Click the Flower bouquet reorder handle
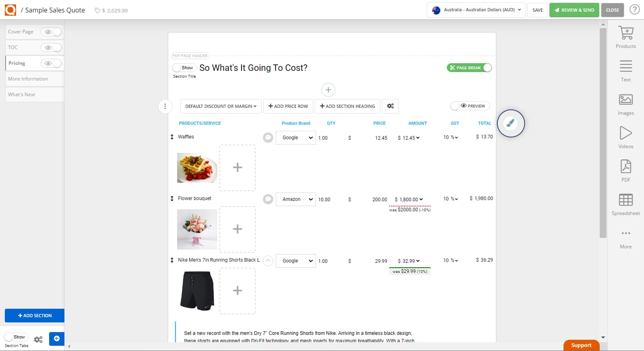 coord(172,198)
